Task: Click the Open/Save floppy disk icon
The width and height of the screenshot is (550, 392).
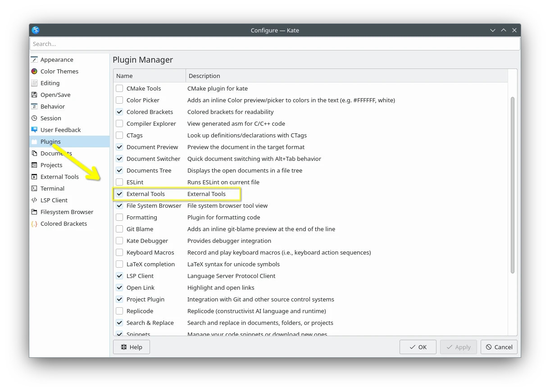Action: pos(34,95)
